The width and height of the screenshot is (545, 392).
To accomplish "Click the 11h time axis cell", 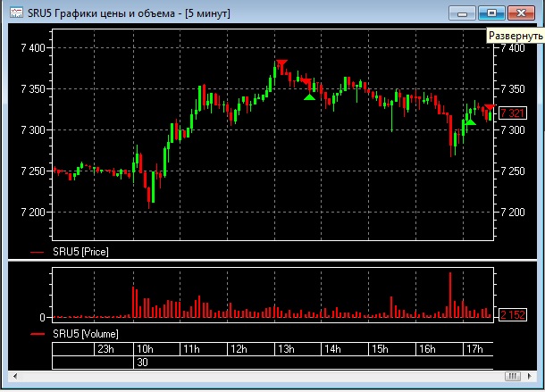I will (x=204, y=349).
